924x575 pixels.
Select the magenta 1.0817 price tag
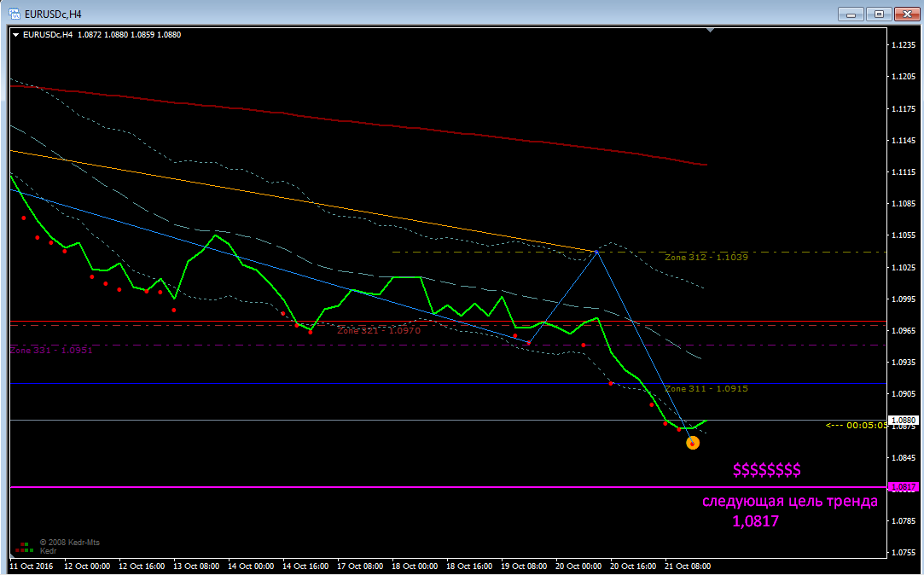[x=904, y=487]
